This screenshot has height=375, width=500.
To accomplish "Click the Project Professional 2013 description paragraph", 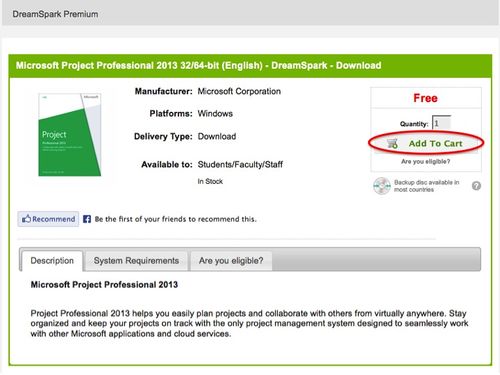I will [249, 323].
